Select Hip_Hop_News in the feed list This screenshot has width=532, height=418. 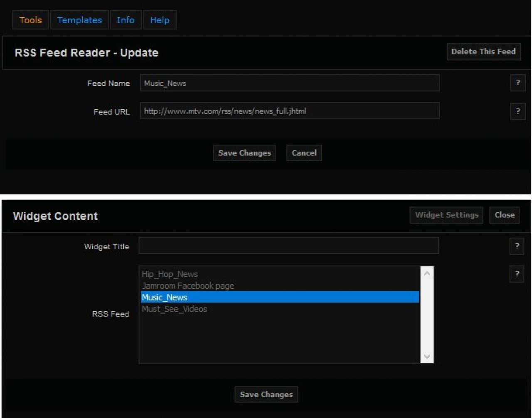(x=170, y=274)
